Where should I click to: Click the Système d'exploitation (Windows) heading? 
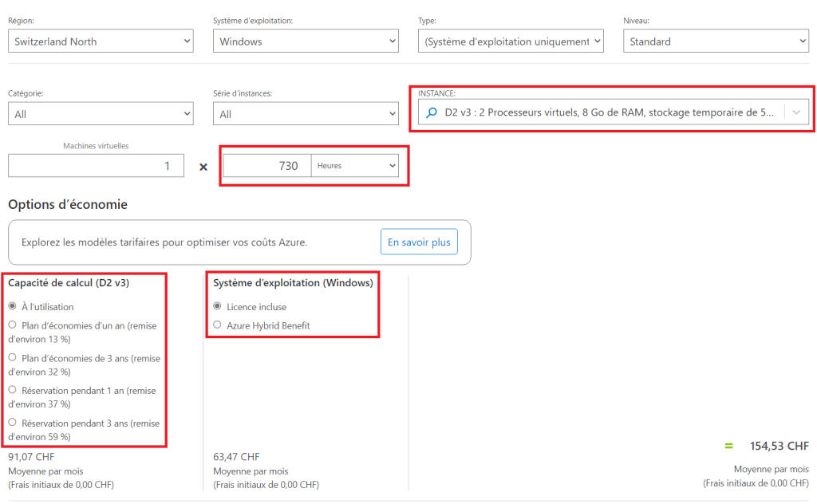[x=293, y=283]
